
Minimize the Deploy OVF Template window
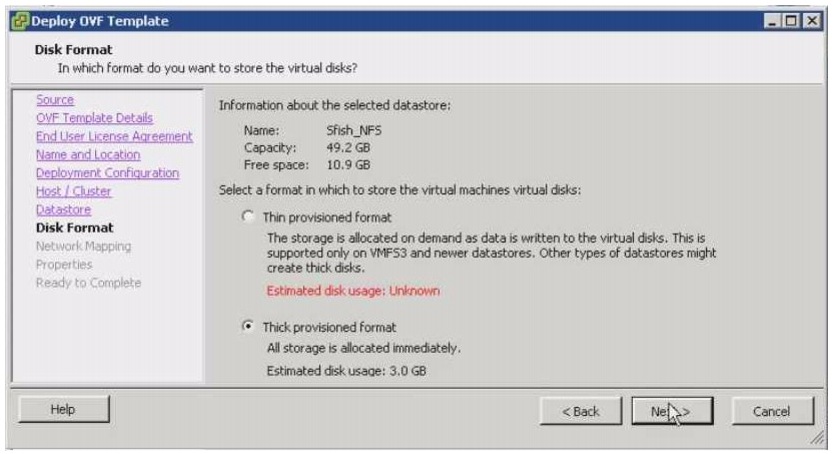point(770,21)
